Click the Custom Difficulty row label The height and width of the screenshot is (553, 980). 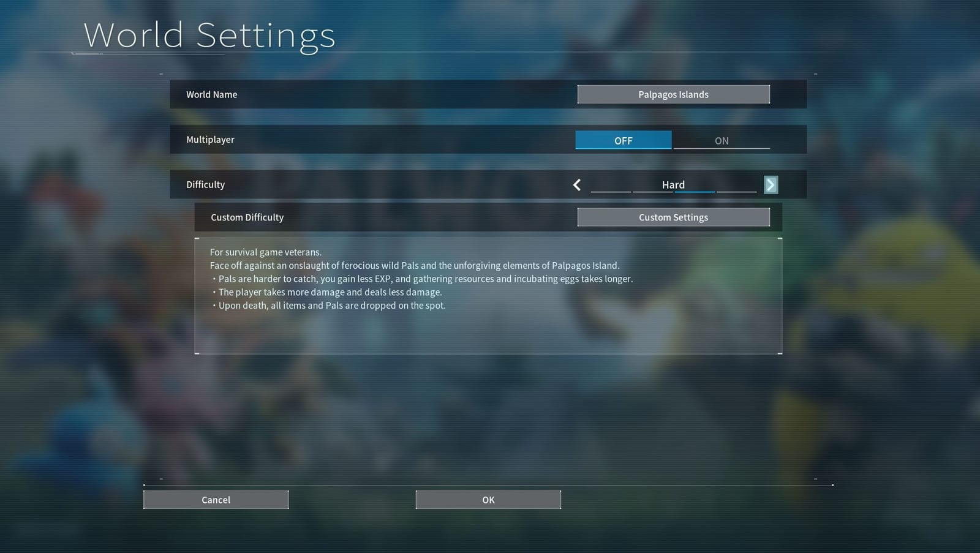(x=247, y=217)
